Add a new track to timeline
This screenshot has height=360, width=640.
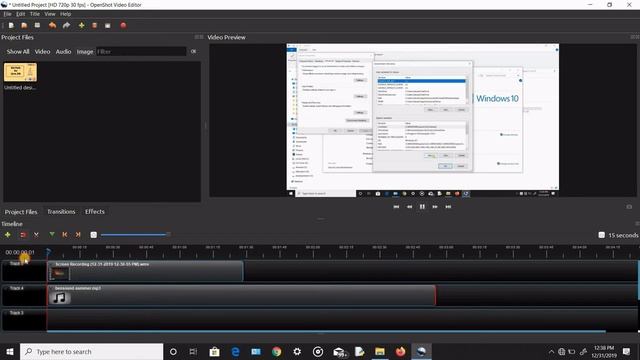point(7,235)
